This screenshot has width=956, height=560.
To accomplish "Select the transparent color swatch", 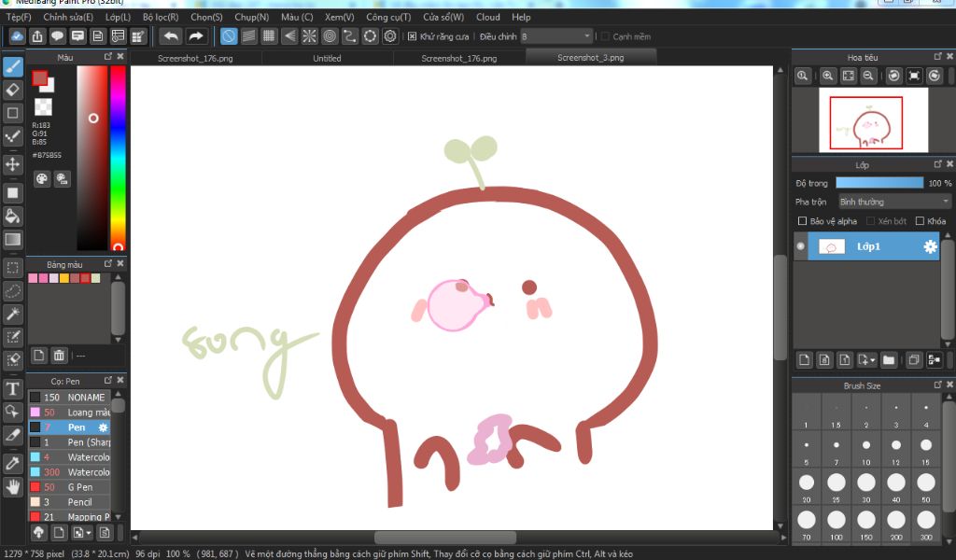I will [x=43, y=106].
